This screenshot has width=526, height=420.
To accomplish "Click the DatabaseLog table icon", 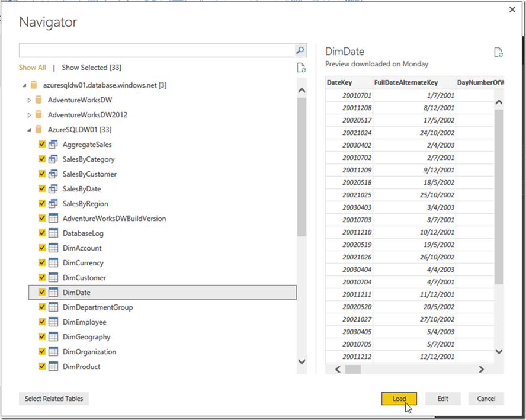I will pyautogui.click(x=53, y=233).
